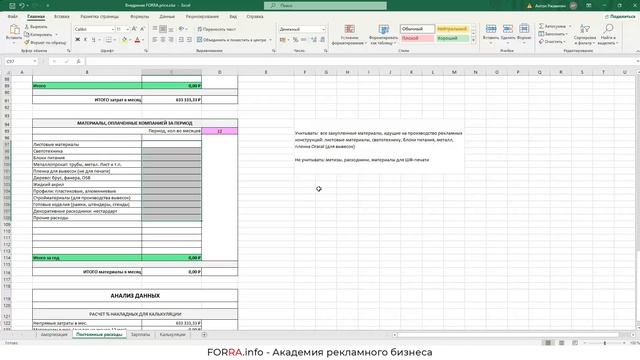The width and height of the screenshot is (640, 360).
Task: Apply the comma thousands separator style
Action: tap(304, 40)
